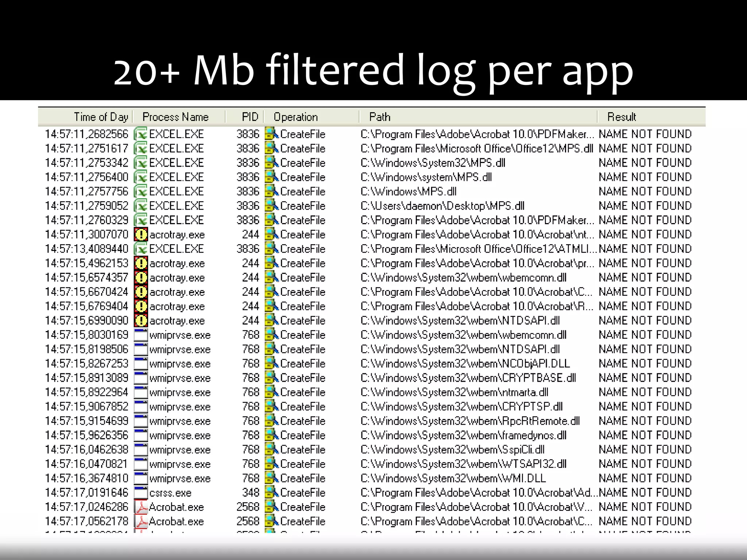The width and height of the screenshot is (747, 560).
Task: Select the wbem\CRYPTBASE.dll path entry
Action: pos(468,378)
